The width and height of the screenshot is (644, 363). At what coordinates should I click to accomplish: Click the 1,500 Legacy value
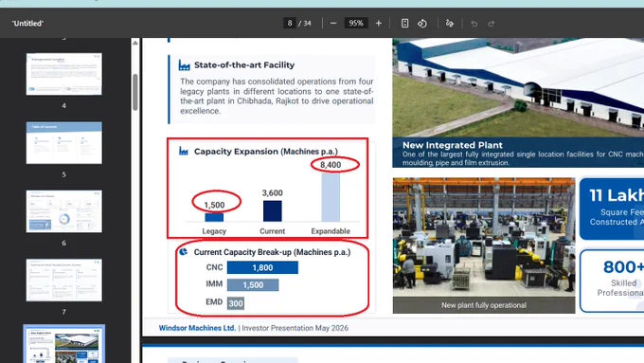[214, 205]
